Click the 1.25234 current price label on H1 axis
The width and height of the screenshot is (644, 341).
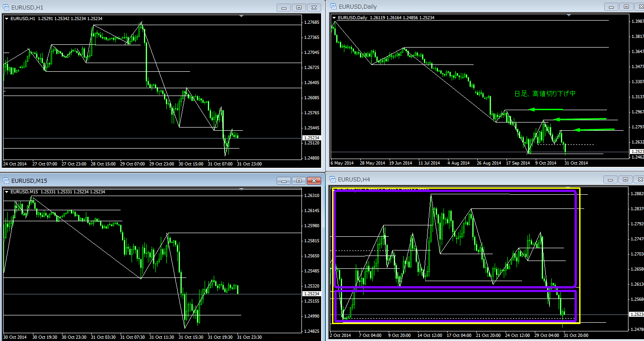(x=312, y=138)
